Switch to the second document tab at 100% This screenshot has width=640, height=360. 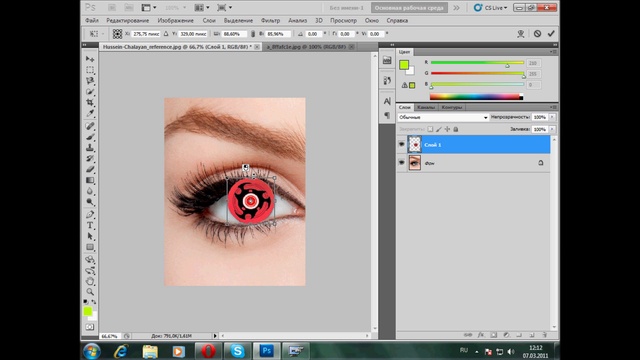pos(306,47)
